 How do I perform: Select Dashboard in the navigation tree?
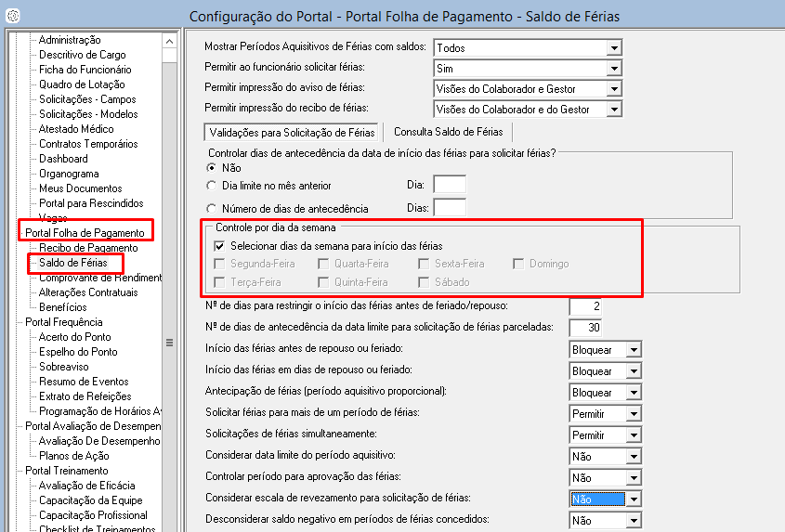tap(63, 159)
